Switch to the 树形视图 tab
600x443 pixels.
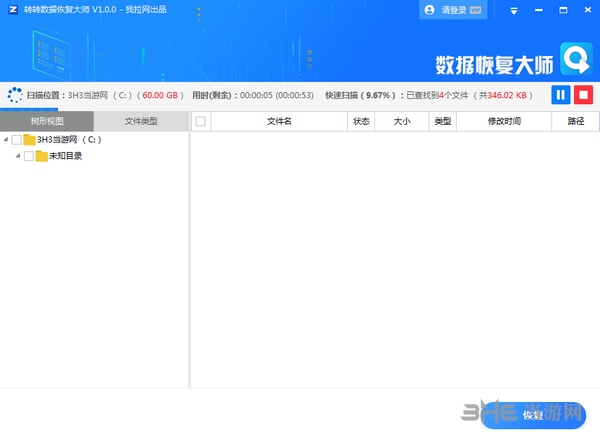pyautogui.click(x=47, y=121)
